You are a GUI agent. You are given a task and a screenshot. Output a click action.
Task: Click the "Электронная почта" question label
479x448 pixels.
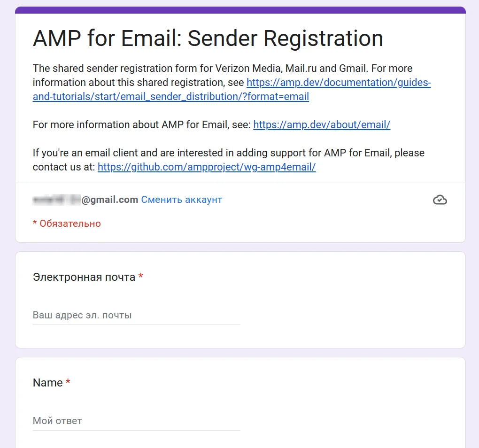pyautogui.click(x=84, y=277)
